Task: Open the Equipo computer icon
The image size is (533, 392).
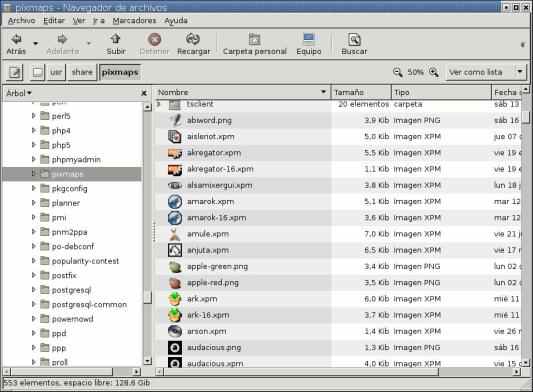Action: pos(309,39)
